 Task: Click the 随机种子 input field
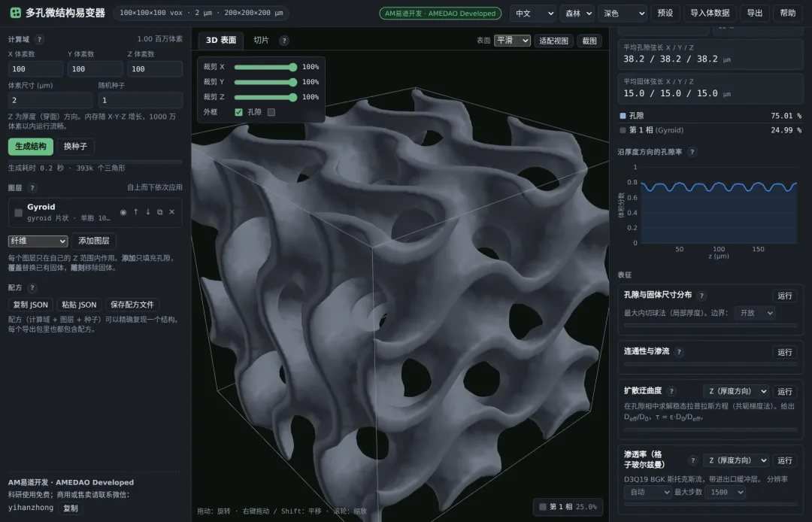click(x=141, y=101)
